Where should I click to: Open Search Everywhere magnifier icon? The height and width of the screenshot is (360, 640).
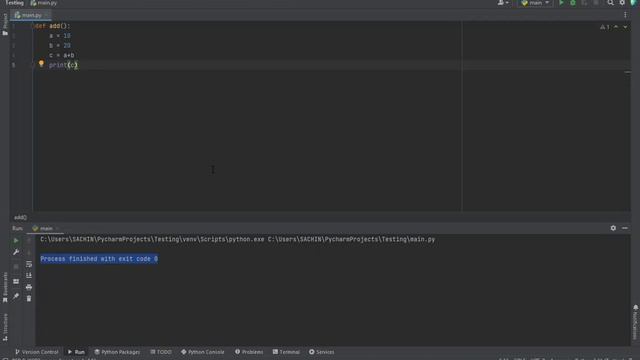[x=610, y=3]
